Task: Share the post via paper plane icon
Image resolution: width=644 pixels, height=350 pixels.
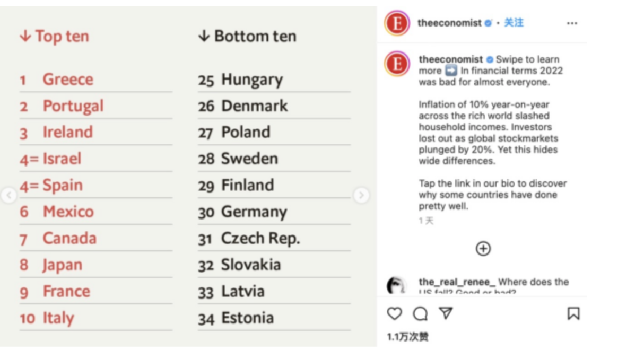Action: (x=446, y=314)
